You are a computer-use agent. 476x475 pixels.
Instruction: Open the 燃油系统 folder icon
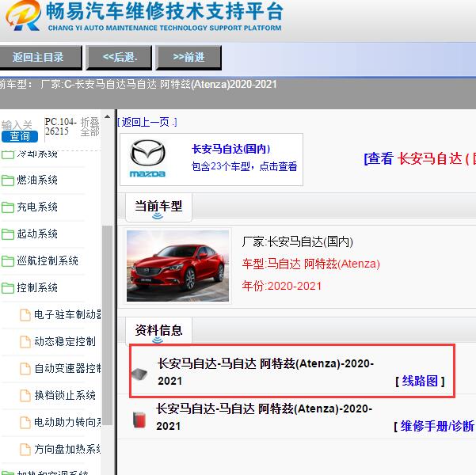(8, 180)
